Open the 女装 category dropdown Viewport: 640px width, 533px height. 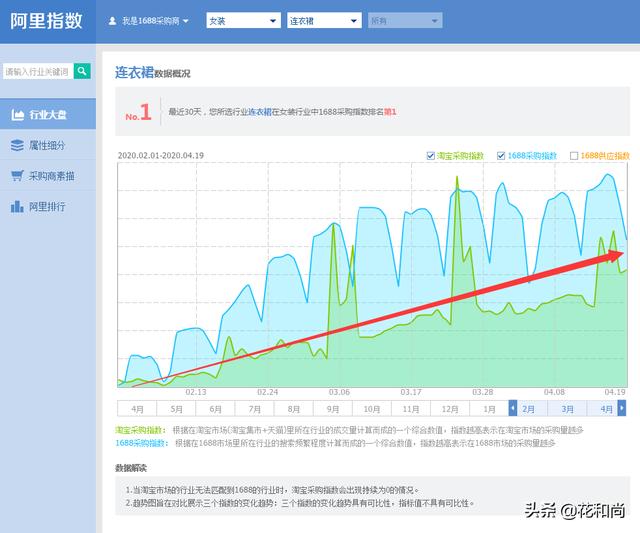tap(243, 20)
